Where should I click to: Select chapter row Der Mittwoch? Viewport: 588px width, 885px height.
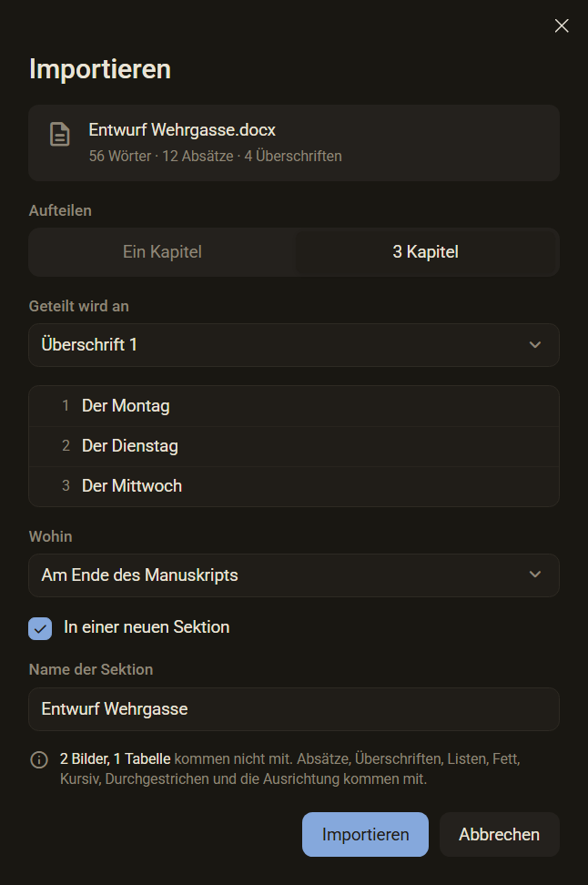(294, 486)
